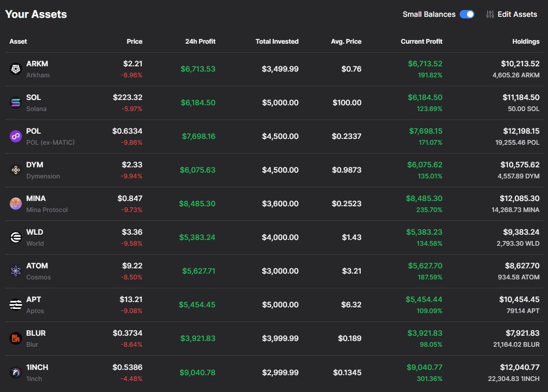Click the Your Assets heading
This screenshot has height=392, width=548.
(36, 14)
